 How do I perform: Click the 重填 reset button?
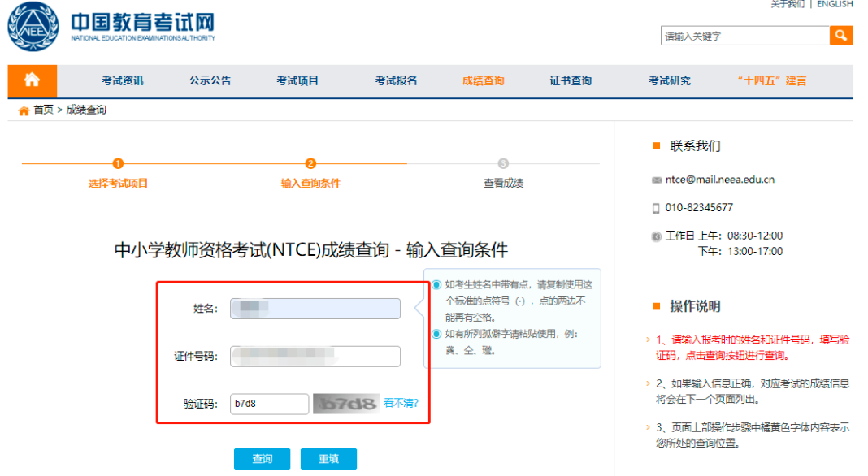coord(328,458)
